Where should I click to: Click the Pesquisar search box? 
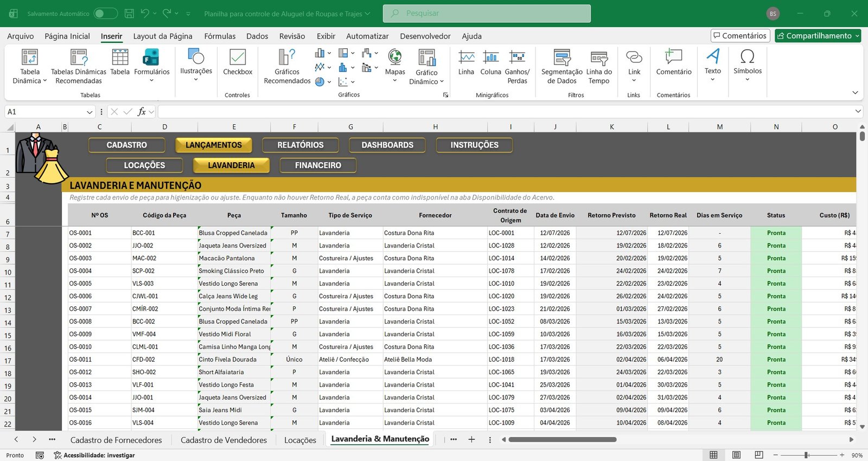[487, 14]
